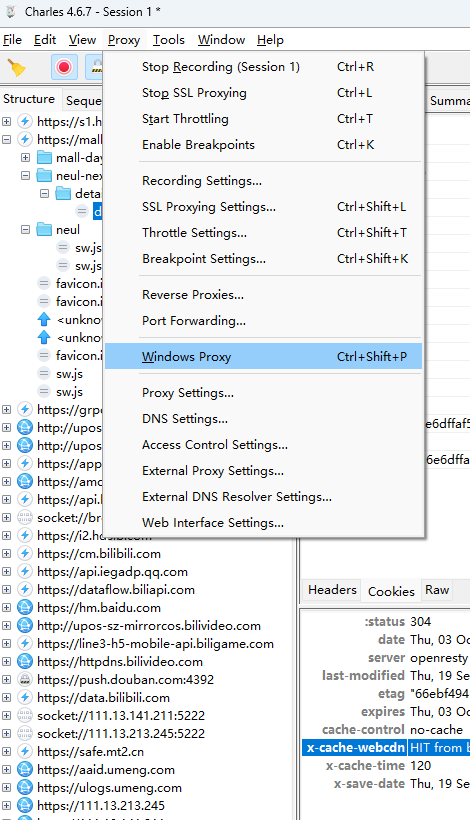Select the :status 304 header row

pos(386,622)
